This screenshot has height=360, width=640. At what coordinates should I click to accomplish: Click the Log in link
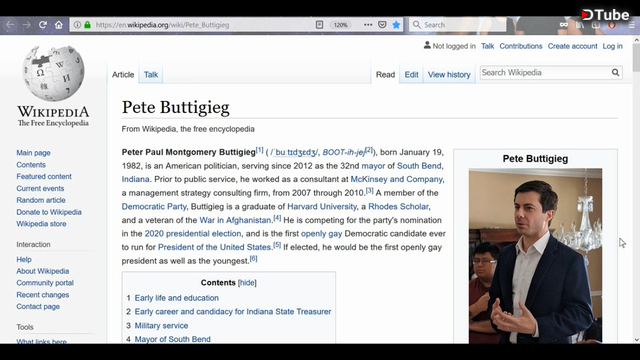613,46
